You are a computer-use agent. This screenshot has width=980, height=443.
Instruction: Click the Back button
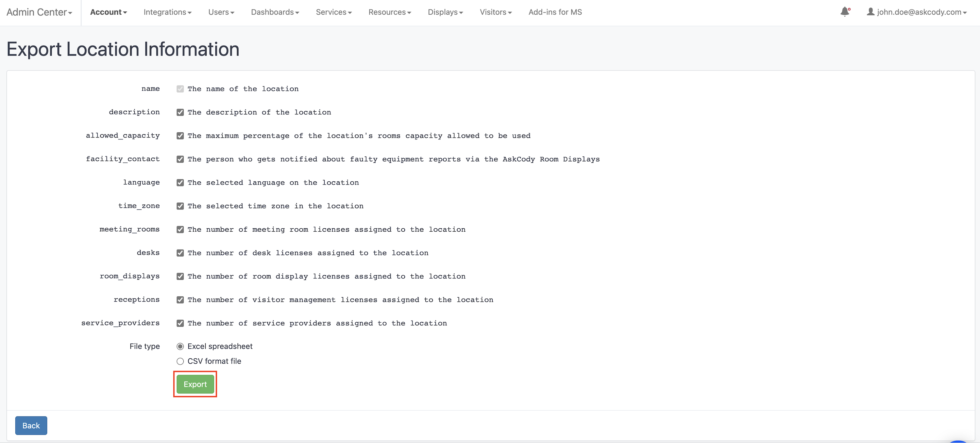click(x=31, y=425)
